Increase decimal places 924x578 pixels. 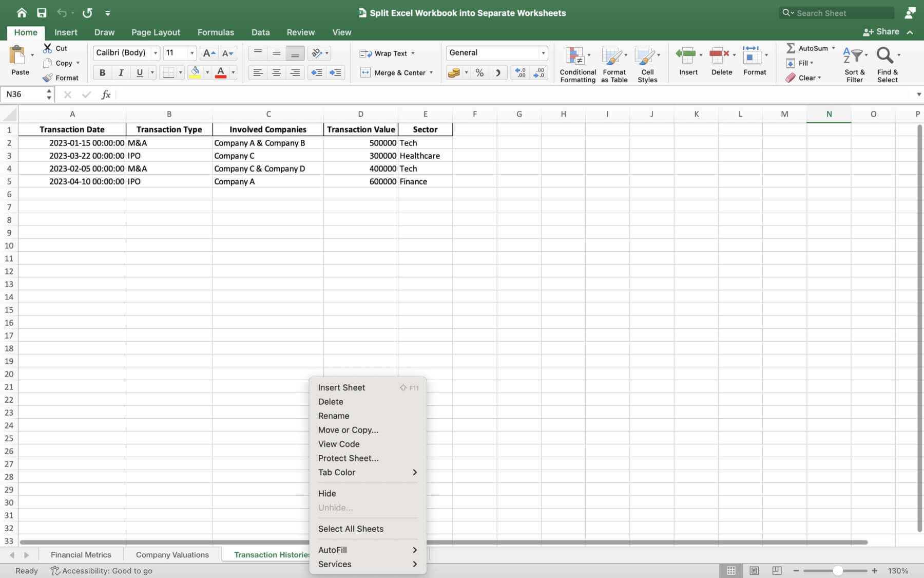520,72
